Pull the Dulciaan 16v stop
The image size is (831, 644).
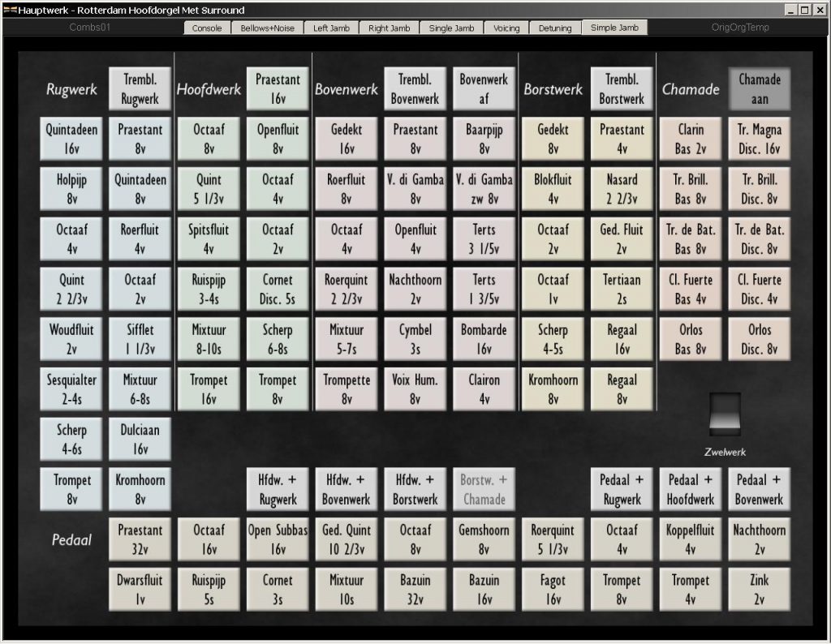[140, 439]
